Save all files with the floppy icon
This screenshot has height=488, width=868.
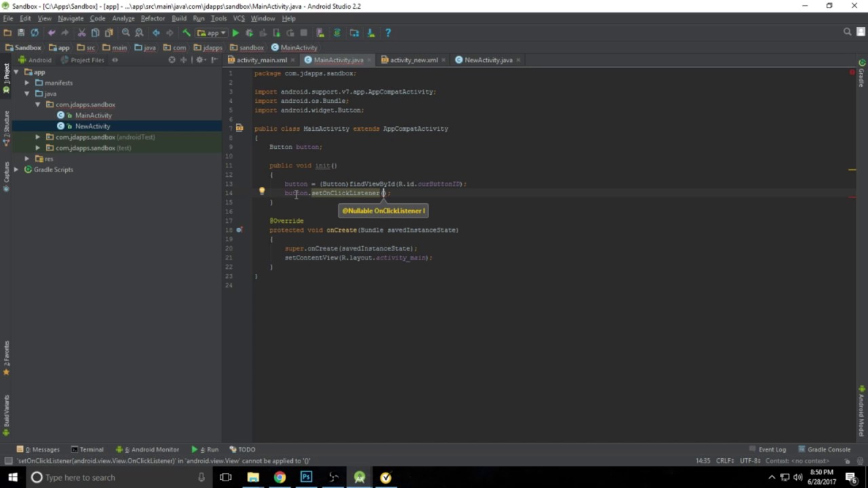(x=21, y=33)
